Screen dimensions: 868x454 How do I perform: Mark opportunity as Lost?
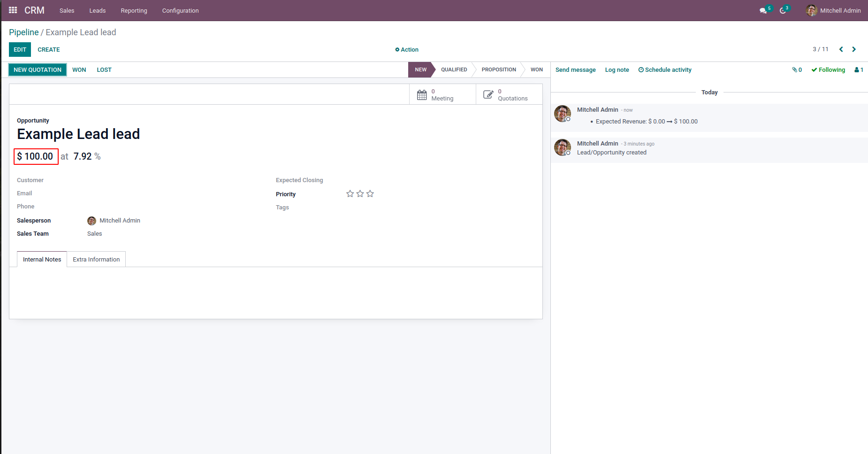tap(104, 70)
